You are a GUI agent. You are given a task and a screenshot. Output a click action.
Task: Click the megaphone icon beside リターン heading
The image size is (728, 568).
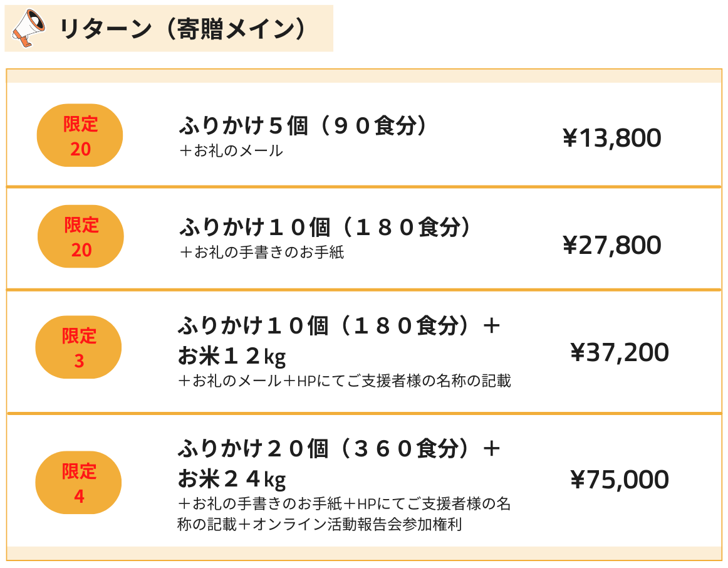pyautogui.click(x=29, y=28)
